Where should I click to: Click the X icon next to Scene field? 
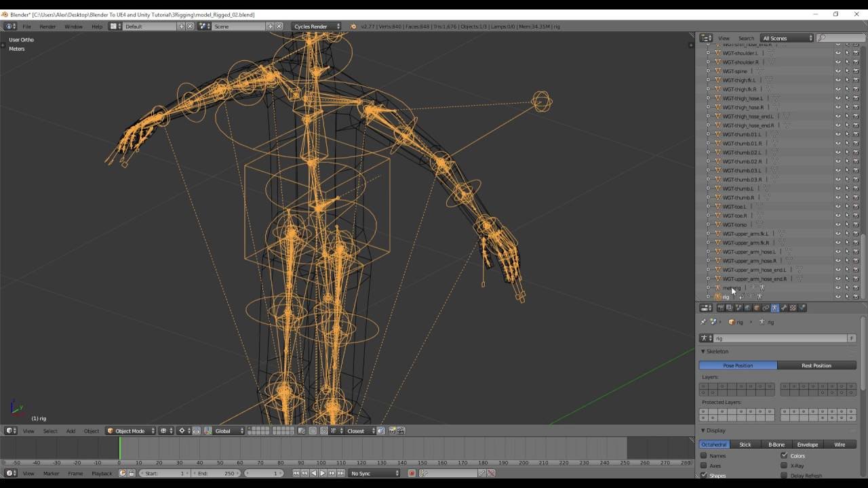[x=279, y=26]
